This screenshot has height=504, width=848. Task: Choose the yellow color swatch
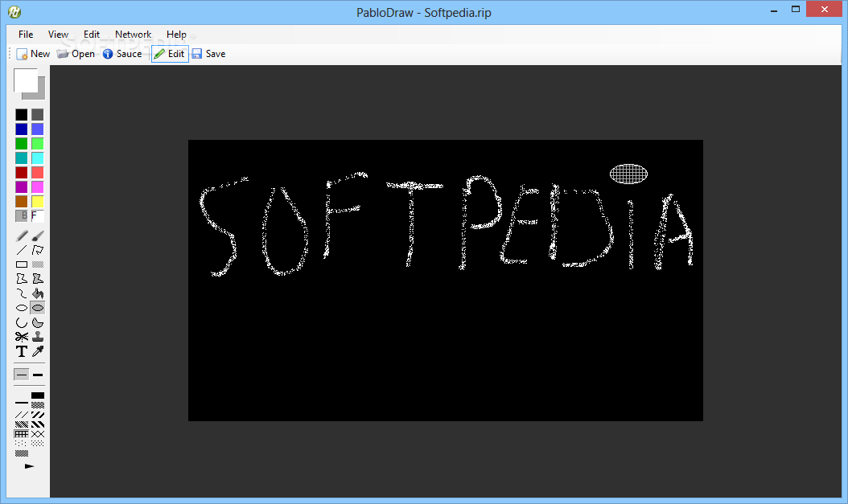click(x=37, y=201)
